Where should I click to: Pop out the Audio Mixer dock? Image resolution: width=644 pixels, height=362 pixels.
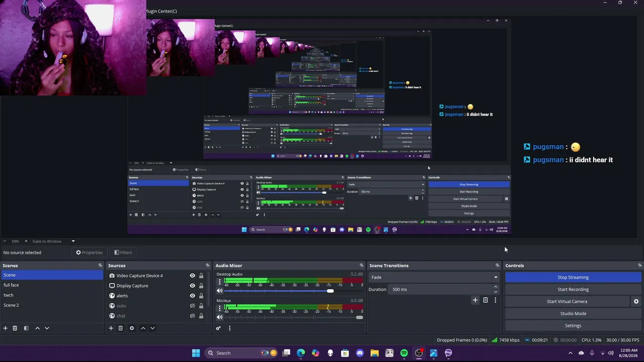[x=361, y=265]
